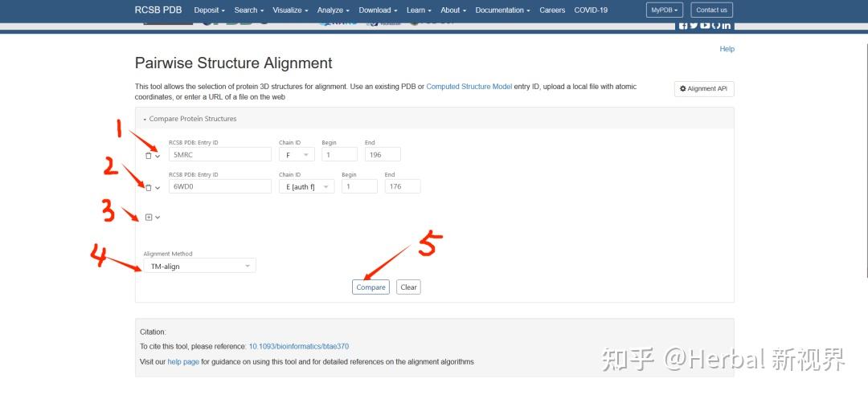Open the Alignment API gear button
Viewport: 868px width, 395px height.
(704, 88)
